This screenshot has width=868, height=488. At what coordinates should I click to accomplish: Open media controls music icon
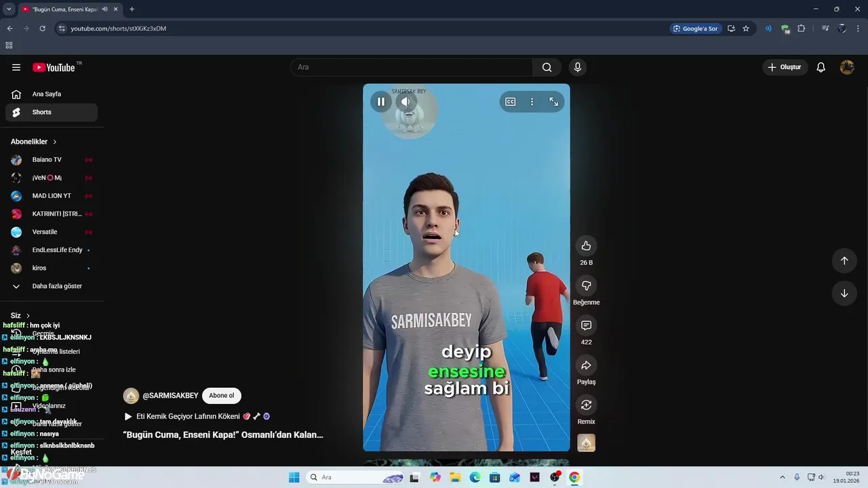pos(825,28)
